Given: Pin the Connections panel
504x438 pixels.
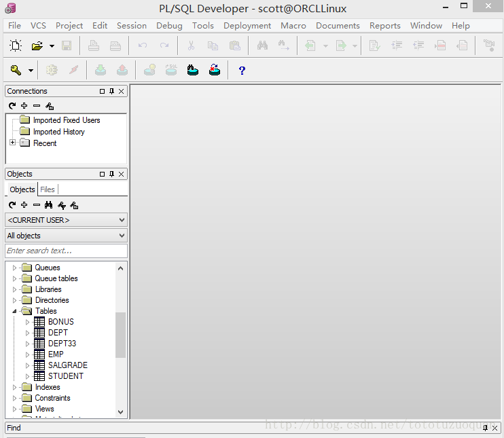Looking at the screenshot, I should [111, 91].
